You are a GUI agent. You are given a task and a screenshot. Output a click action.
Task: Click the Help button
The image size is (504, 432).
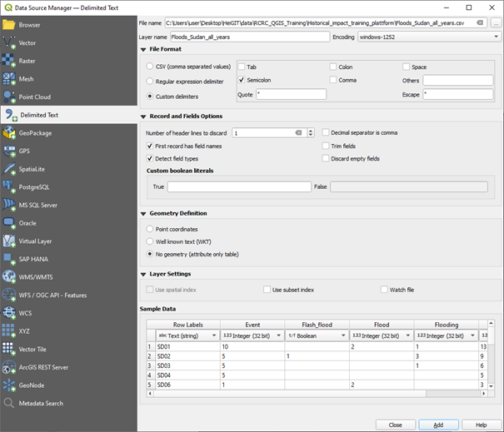point(481,425)
